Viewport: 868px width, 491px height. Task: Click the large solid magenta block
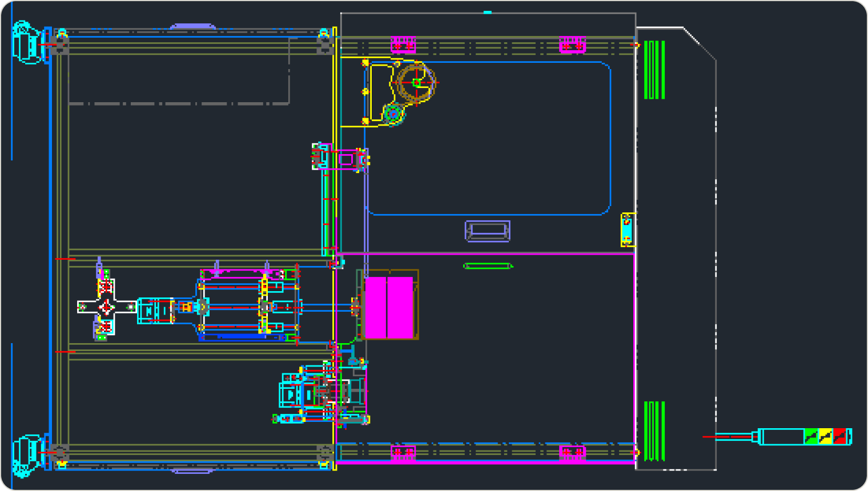point(388,308)
